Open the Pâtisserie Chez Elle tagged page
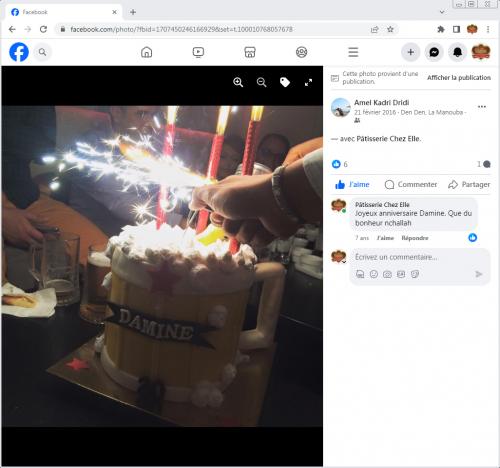This screenshot has width=500, height=468. click(x=388, y=139)
